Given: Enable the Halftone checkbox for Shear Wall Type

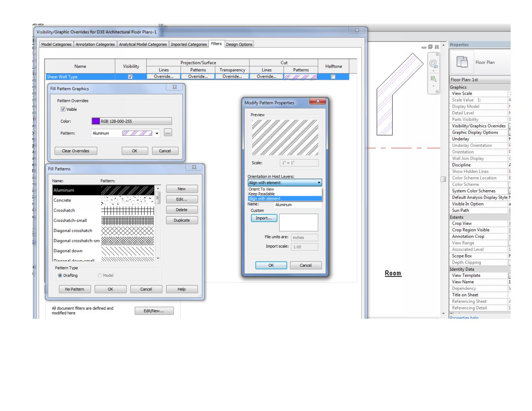Looking at the screenshot, I should click(x=334, y=76).
